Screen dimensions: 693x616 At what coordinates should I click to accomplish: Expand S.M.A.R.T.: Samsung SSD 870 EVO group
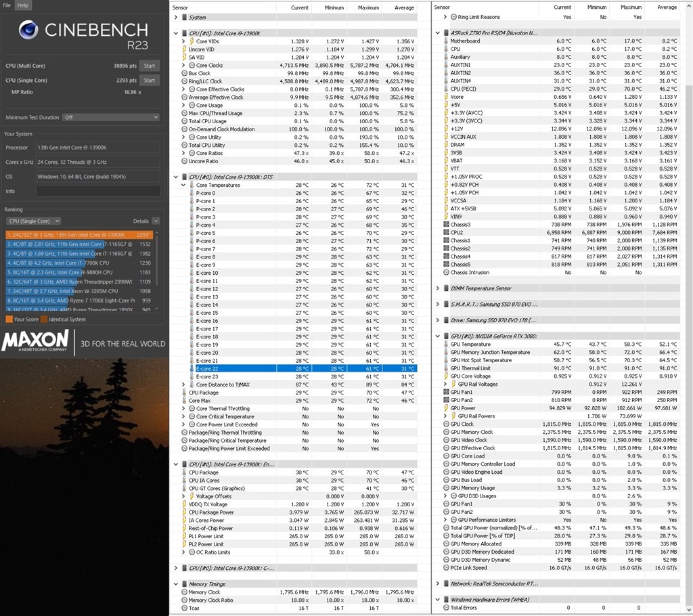[438, 304]
